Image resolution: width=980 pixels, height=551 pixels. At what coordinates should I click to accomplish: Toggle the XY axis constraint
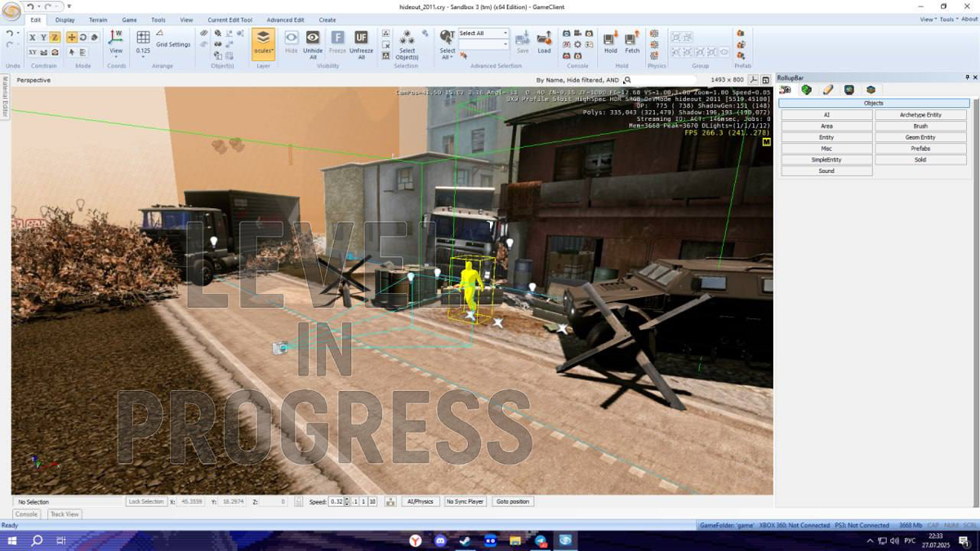(33, 52)
